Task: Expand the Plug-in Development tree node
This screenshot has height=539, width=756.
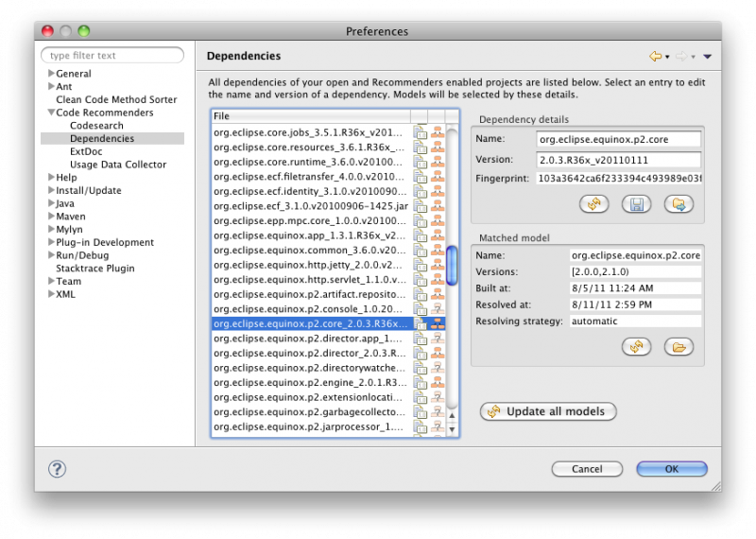Action: pyautogui.click(x=51, y=242)
